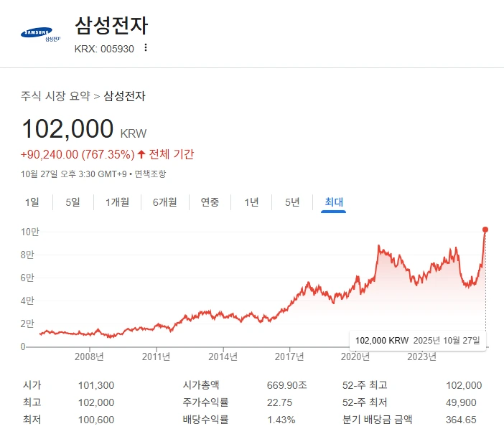Click the 시가총액 label
504x439 pixels.
pyautogui.click(x=201, y=385)
